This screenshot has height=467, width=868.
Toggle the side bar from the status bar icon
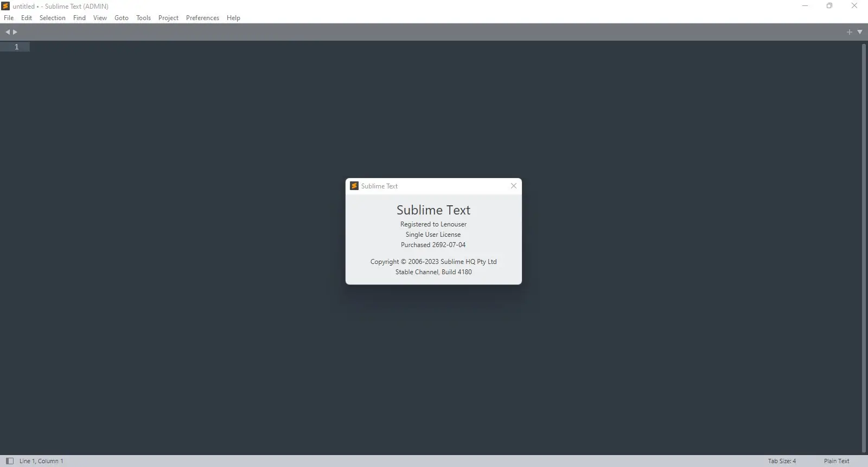[9, 461]
